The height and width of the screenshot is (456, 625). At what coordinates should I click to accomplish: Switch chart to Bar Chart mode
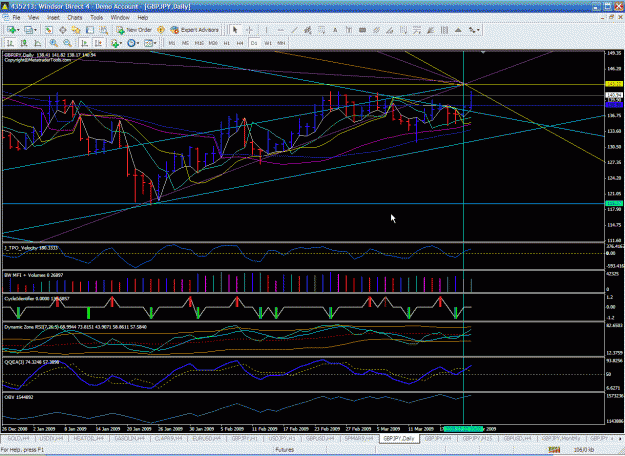[10, 43]
